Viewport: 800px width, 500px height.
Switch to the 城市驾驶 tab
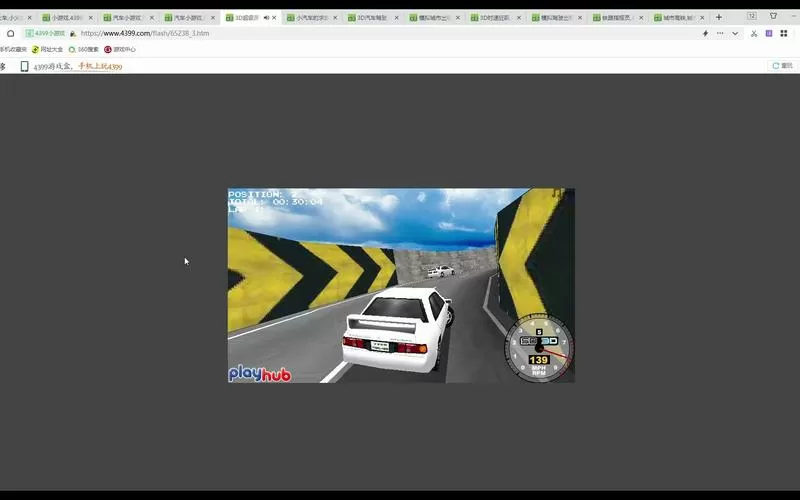click(678, 17)
